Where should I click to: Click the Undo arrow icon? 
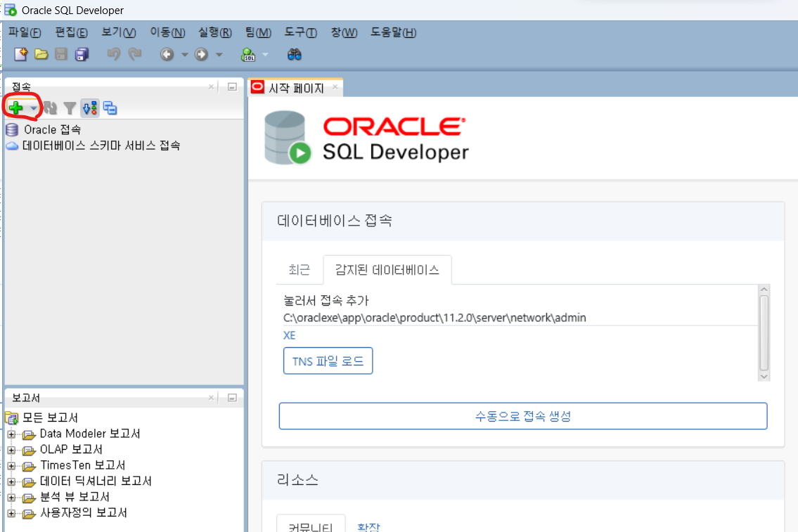point(114,54)
